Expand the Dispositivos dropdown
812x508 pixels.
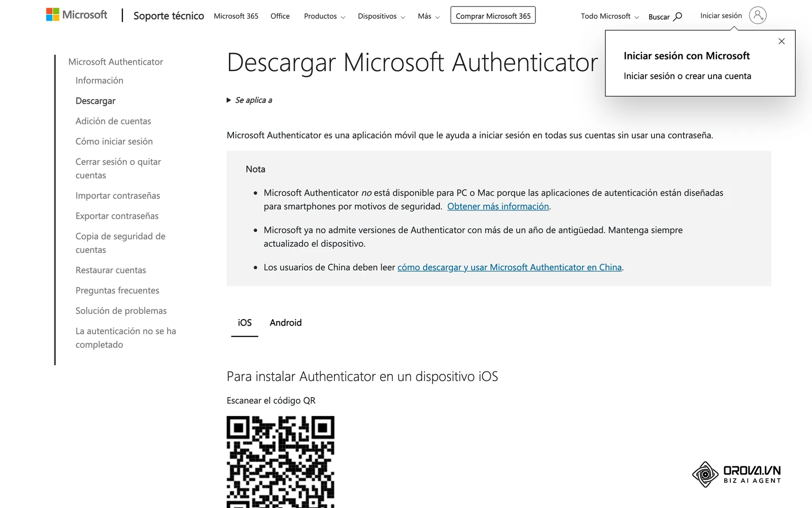point(381,16)
